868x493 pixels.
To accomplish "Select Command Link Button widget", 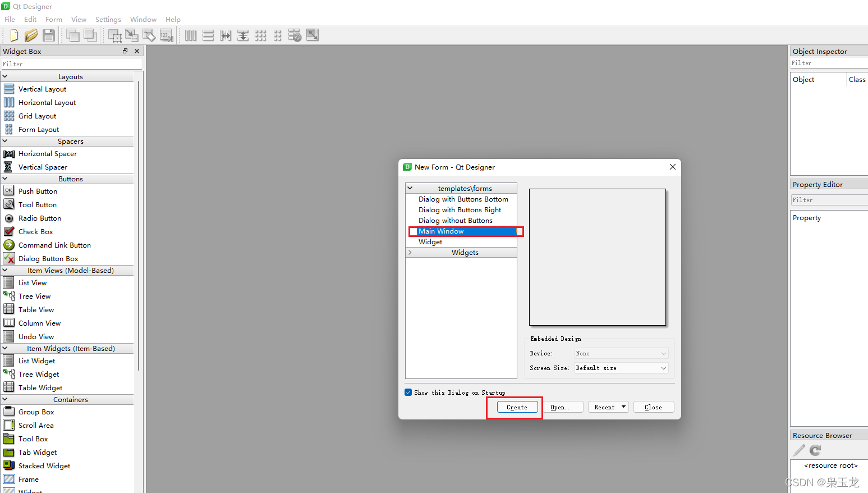I will pos(54,245).
